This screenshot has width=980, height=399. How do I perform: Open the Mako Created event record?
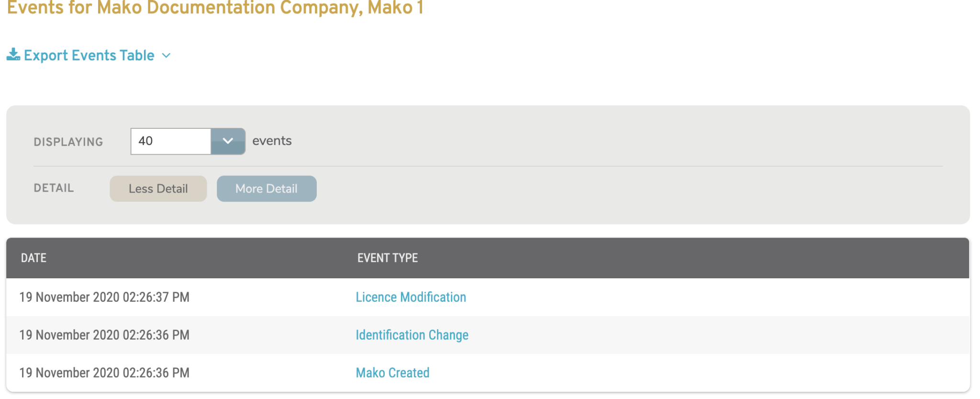pyautogui.click(x=392, y=373)
